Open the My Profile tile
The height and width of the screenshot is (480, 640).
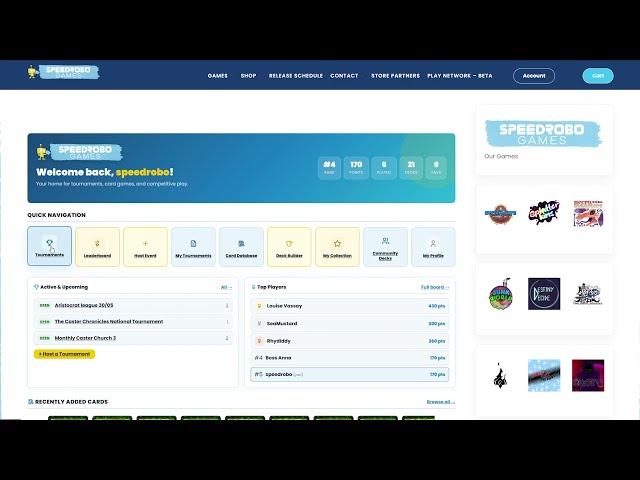[x=433, y=247]
